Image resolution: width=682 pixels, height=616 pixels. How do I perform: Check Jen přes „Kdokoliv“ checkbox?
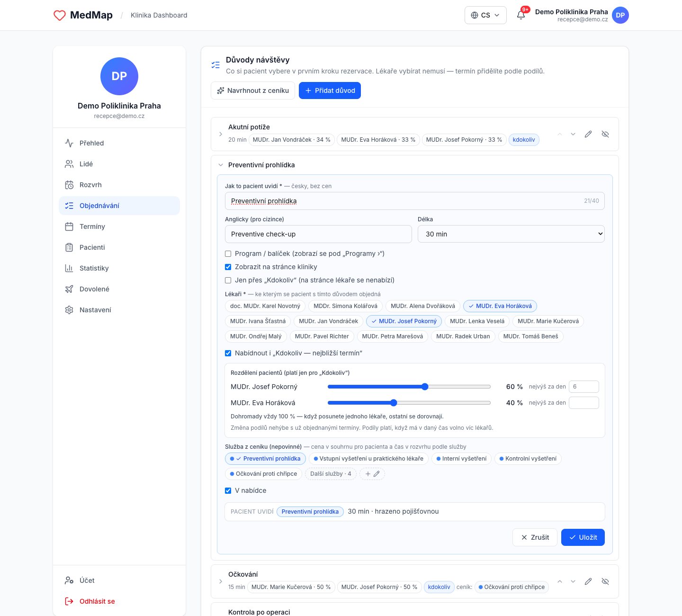228,281
